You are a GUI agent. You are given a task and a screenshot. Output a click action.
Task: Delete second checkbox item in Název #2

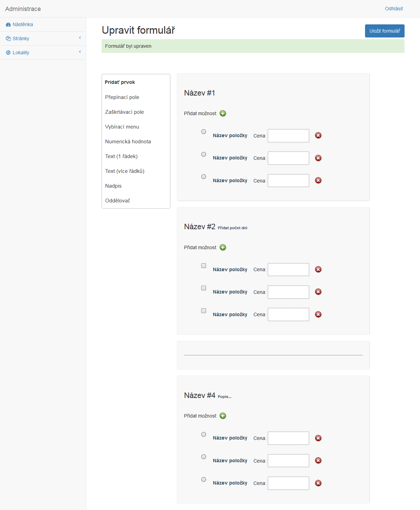[x=318, y=292]
